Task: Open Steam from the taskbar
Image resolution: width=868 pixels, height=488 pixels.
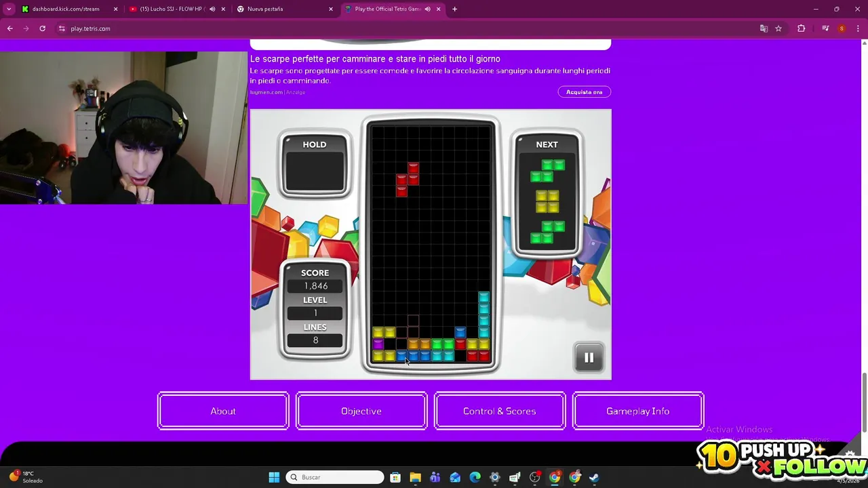Action: point(594,477)
